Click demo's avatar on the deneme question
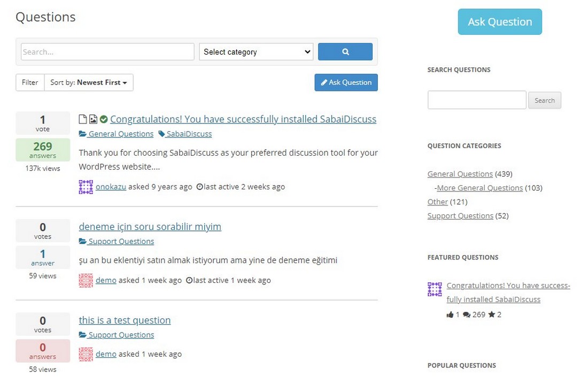 click(x=86, y=280)
